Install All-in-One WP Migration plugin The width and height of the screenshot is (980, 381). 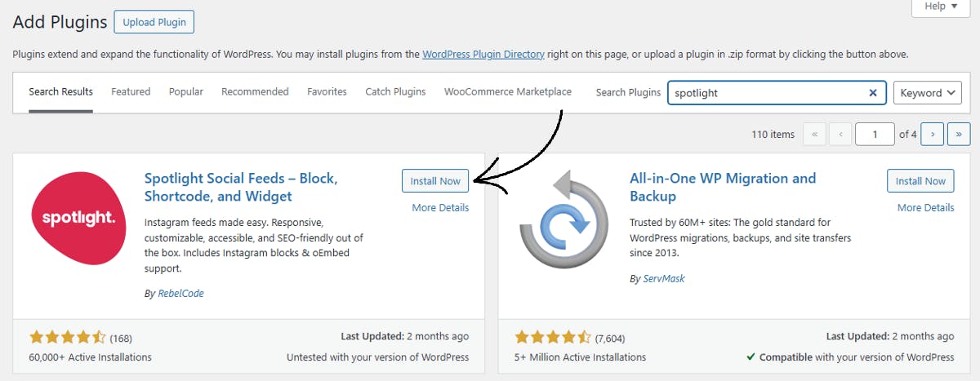point(920,181)
